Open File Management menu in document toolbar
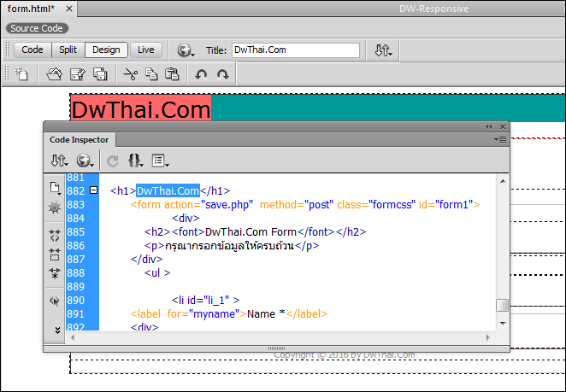Screen dimensions: 566x392 [x=383, y=50]
